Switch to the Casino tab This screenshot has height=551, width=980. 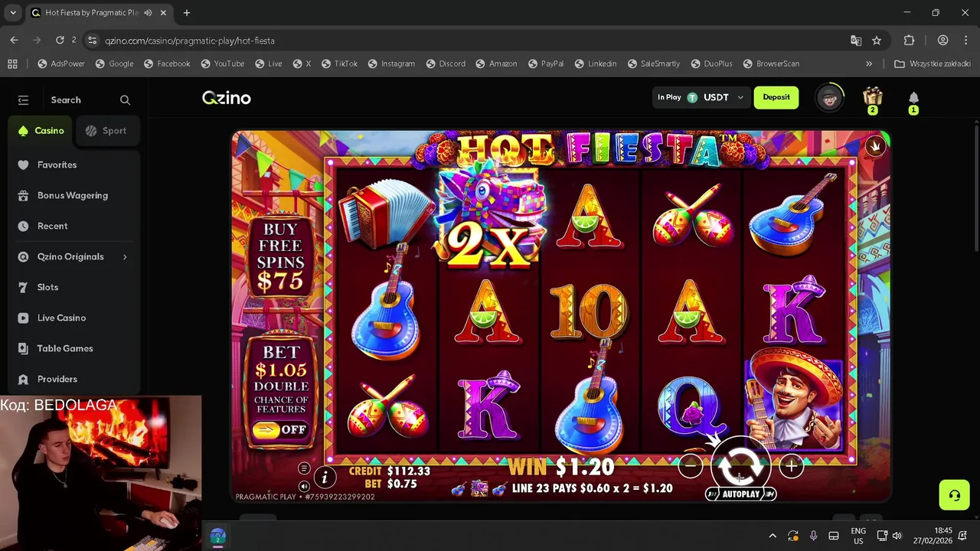(41, 131)
